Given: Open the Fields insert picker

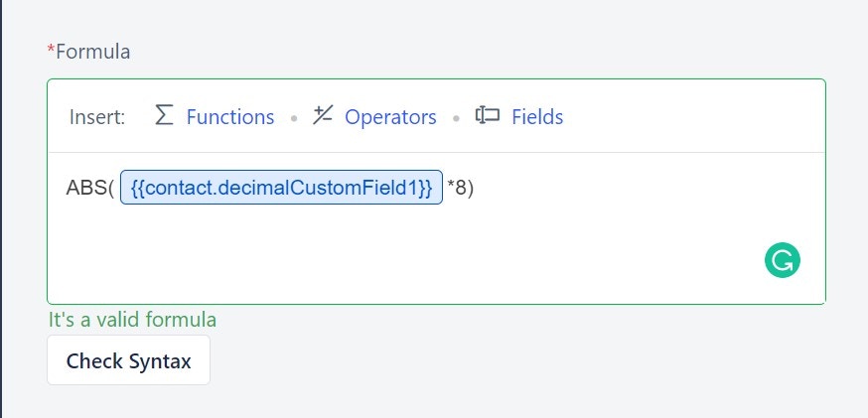Looking at the screenshot, I should point(537,117).
